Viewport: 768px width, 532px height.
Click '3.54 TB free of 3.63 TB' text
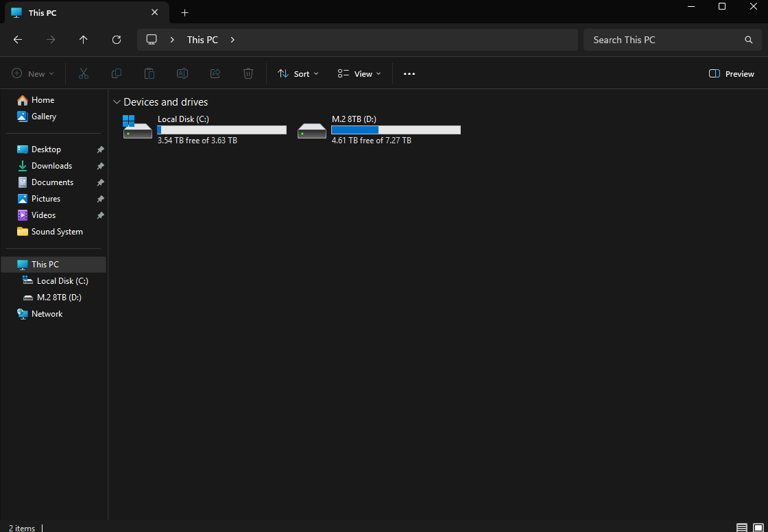coord(197,141)
